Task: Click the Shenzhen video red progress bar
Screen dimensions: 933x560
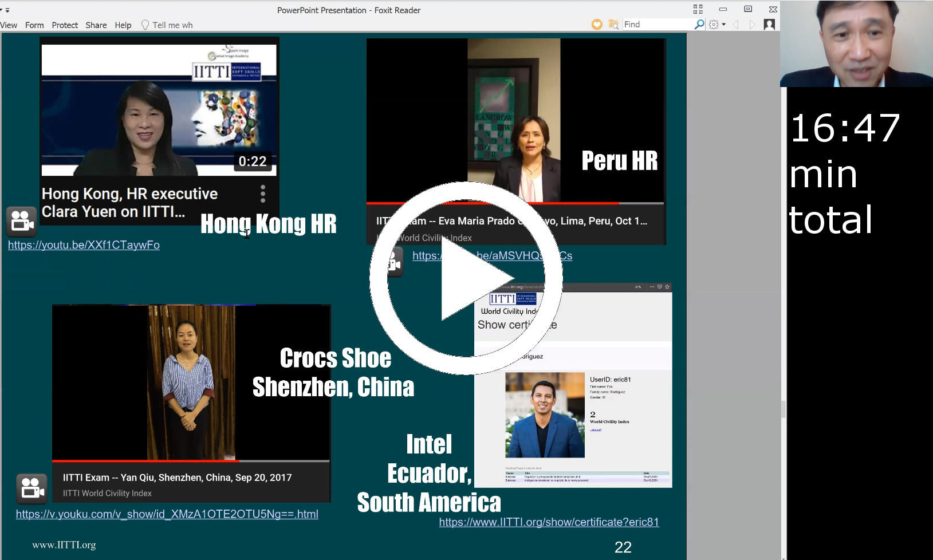Action: point(145,460)
